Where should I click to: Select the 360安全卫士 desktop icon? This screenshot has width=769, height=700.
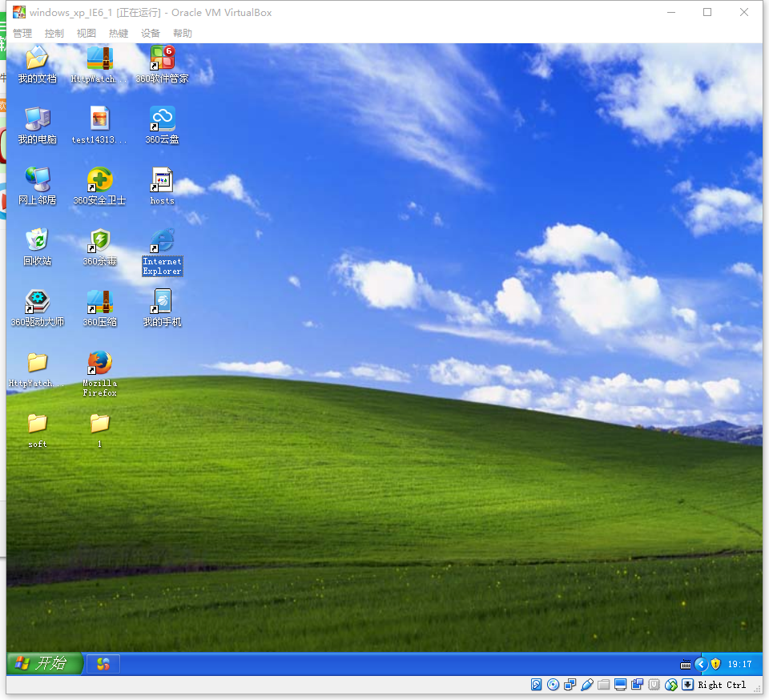99,180
